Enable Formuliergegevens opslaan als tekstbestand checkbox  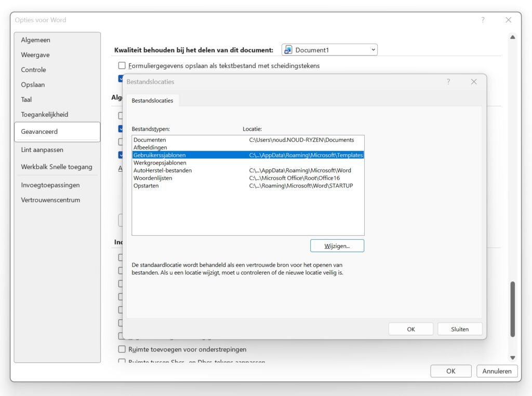[122, 65]
